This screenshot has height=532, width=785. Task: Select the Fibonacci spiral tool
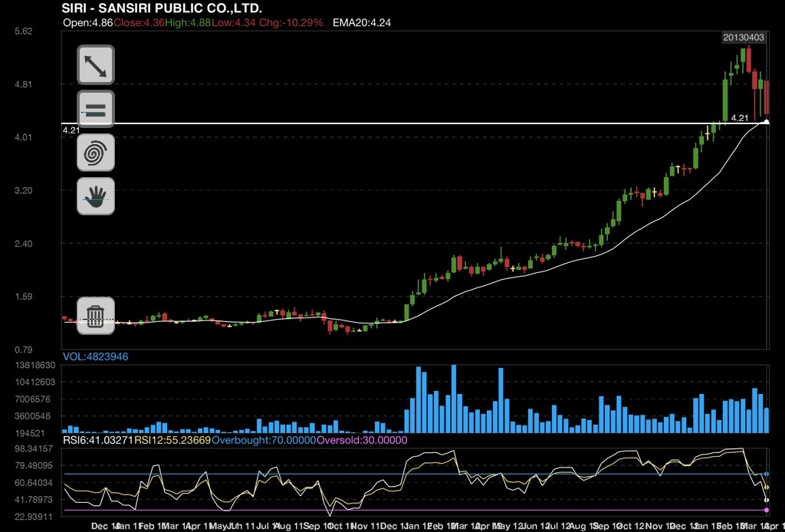pyautogui.click(x=96, y=153)
